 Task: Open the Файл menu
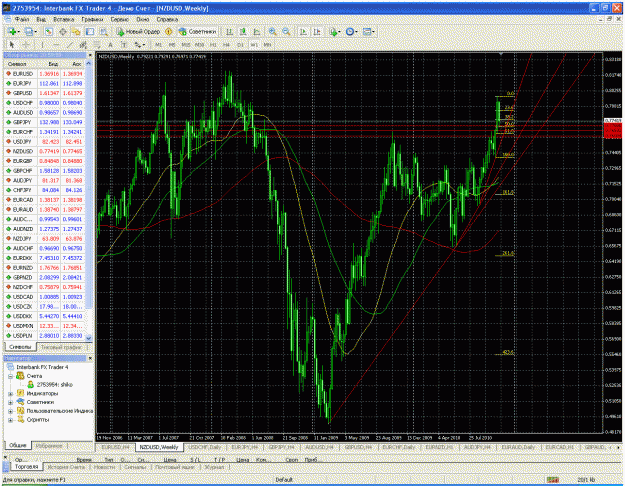(x=22, y=19)
